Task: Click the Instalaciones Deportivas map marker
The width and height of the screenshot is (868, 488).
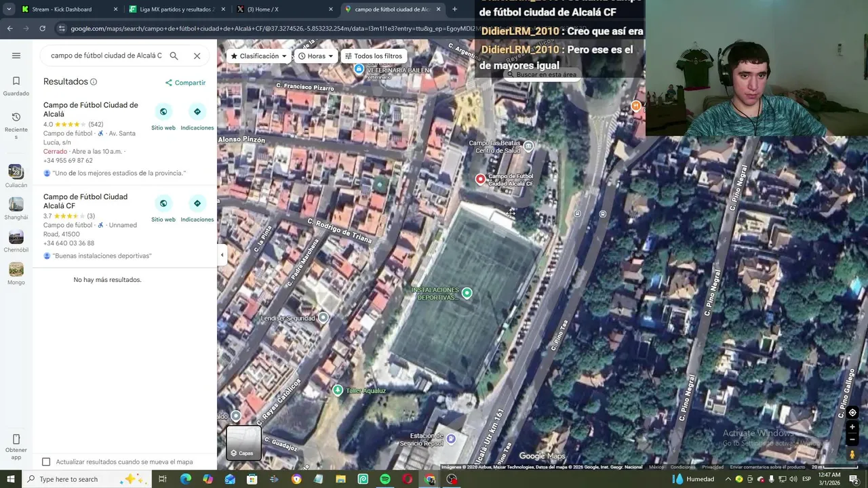Action: tap(467, 293)
